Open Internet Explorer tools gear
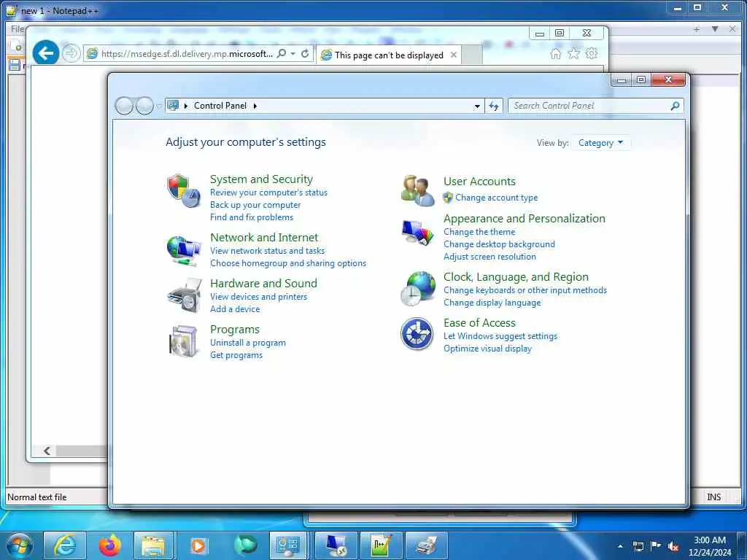 click(x=592, y=53)
